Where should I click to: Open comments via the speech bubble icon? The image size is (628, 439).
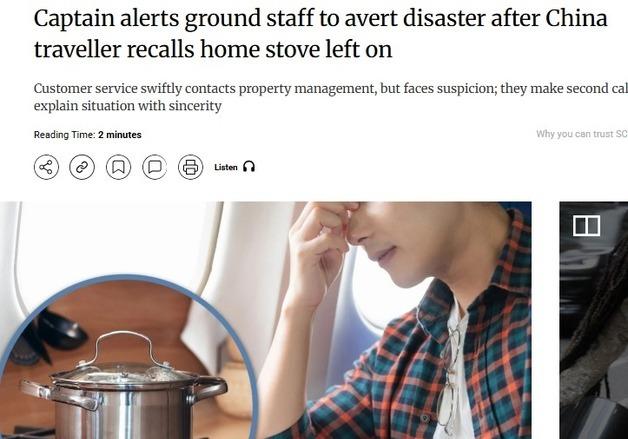[155, 167]
